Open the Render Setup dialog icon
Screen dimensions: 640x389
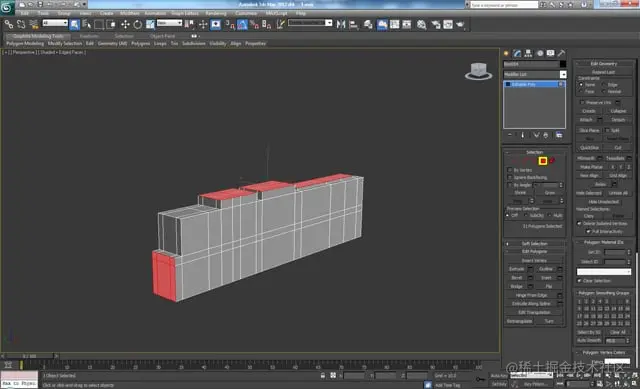pos(436,24)
